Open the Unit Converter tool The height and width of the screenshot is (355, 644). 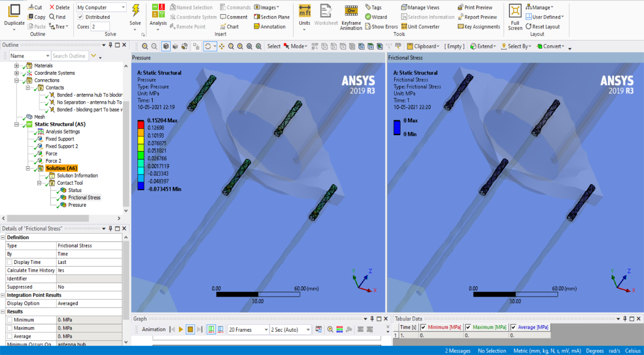pos(420,27)
